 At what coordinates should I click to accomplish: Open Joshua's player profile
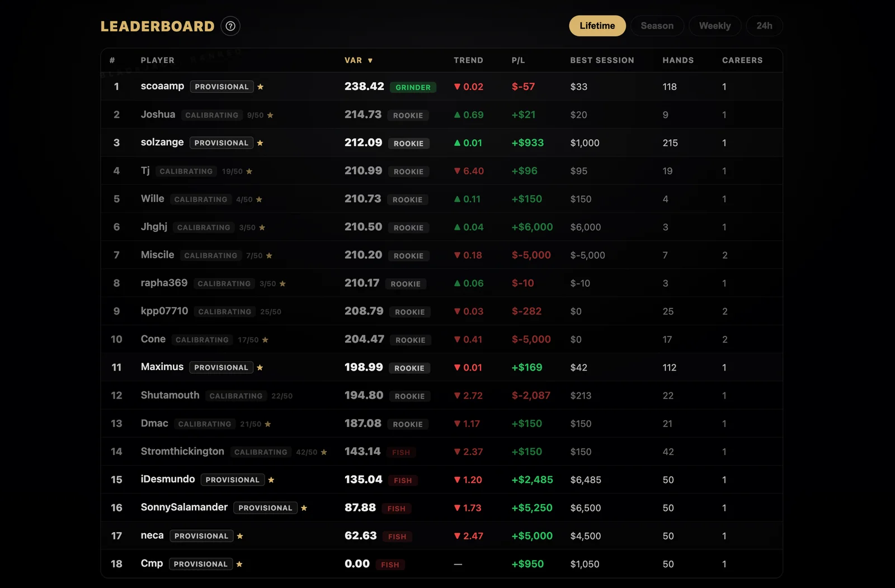click(158, 115)
